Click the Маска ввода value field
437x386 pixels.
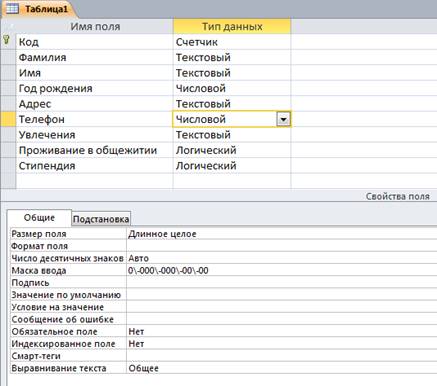[282, 270]
